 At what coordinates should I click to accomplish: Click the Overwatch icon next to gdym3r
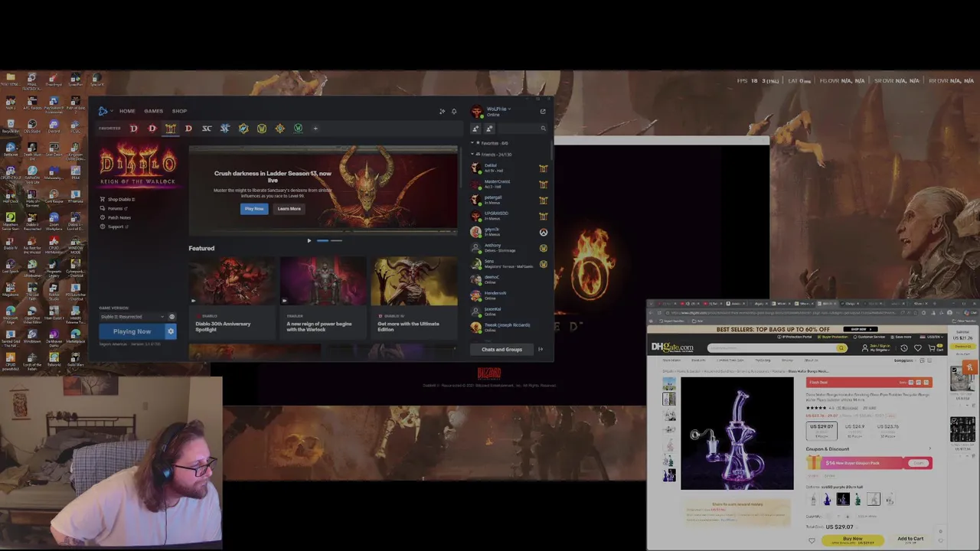point(543,232)
